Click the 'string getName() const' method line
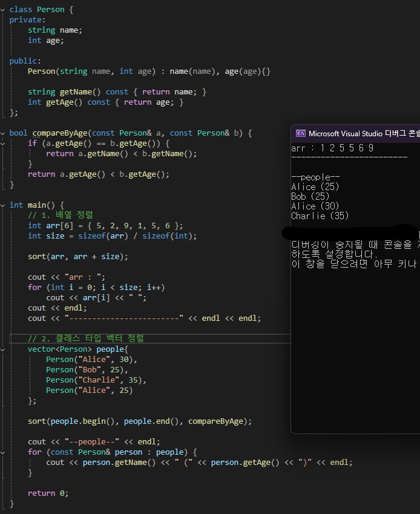Screen dimensions: 420x514 point(117,92)
